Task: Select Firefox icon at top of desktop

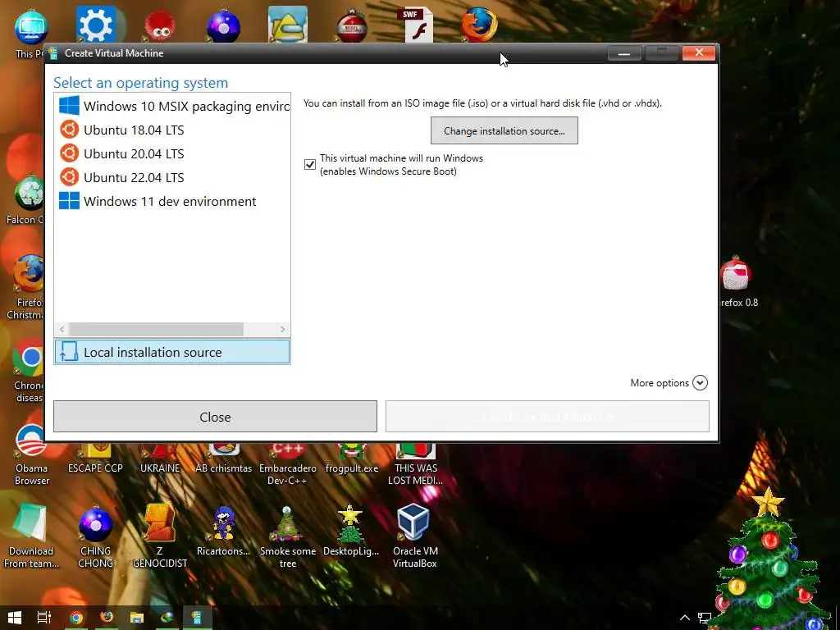Action: (478, 25)
